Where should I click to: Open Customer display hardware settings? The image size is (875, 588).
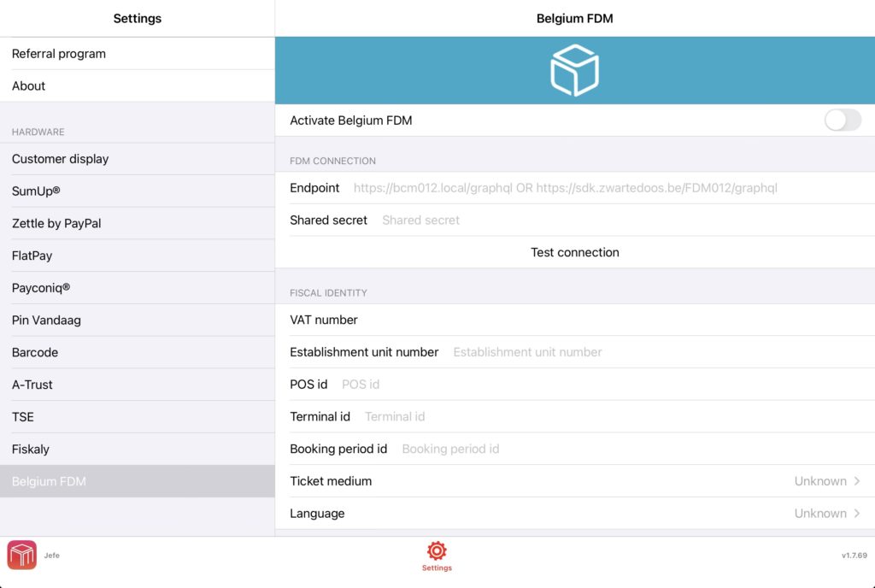pyautogui.click(x=137, y=159)
